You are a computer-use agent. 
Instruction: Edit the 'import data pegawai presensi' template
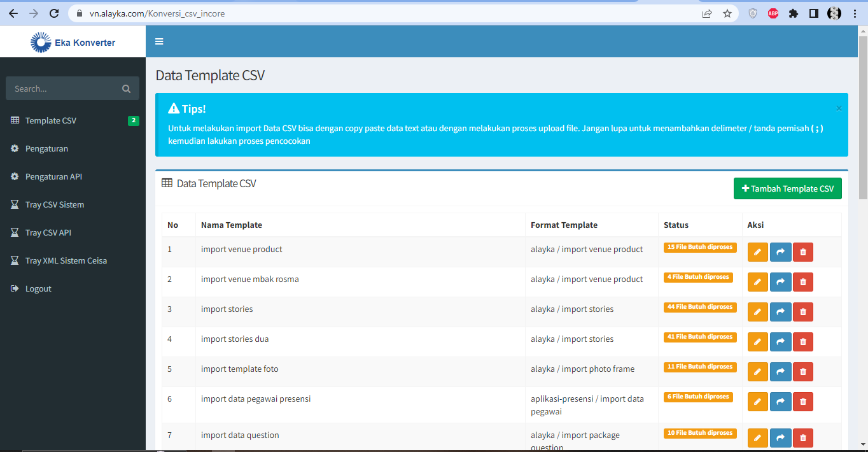[x=757, y=402]
